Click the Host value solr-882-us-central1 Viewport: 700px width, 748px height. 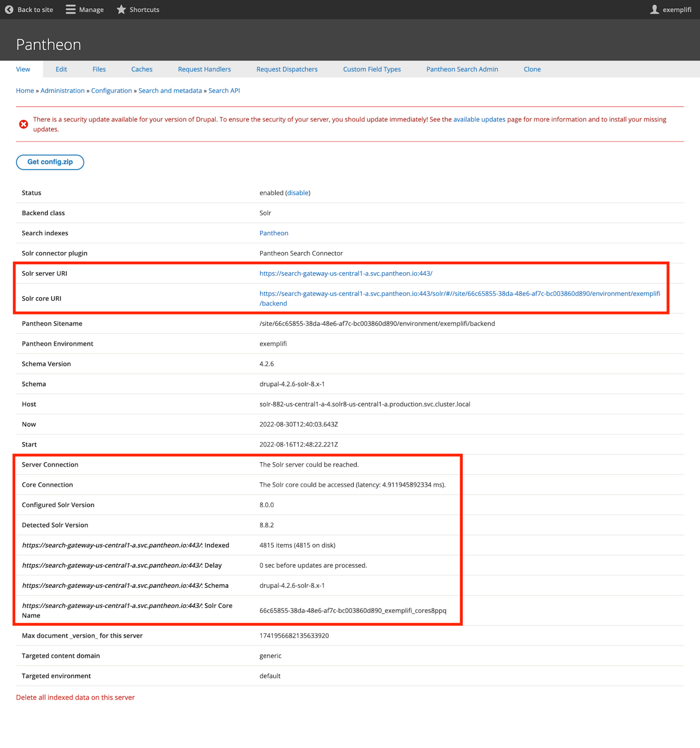click(x=364, y=404)
